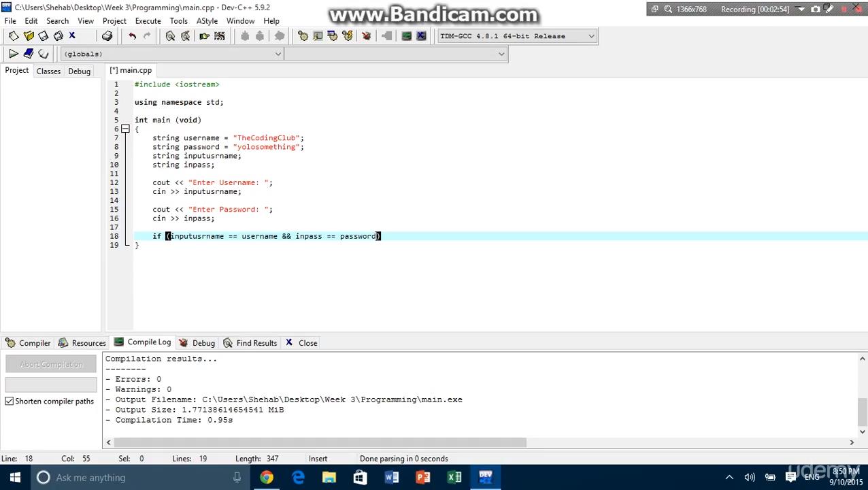Click the Close tab of bottom panel
The height and width of the screenshot is (490, 868).
301,343
